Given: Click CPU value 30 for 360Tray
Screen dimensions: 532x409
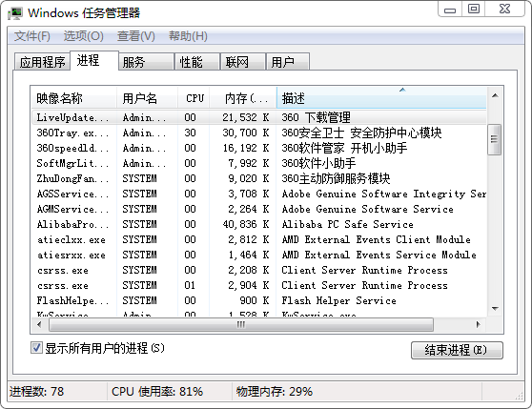Looking at the screenshot, I should [x=190, y=133].
